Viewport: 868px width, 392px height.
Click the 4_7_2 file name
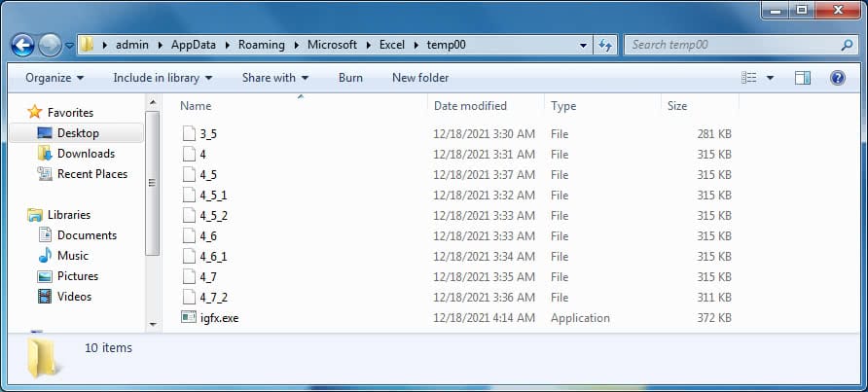[214, 298]
